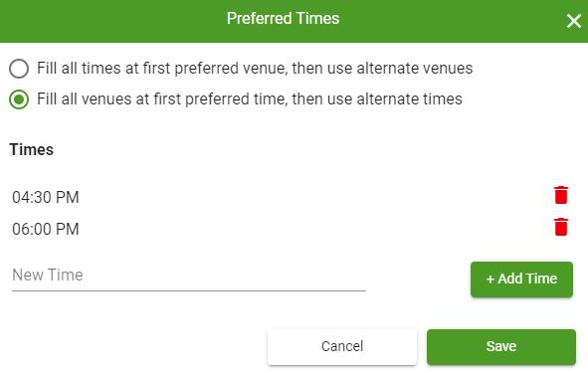Click the New Time placeholder text

tap(47, 276)
